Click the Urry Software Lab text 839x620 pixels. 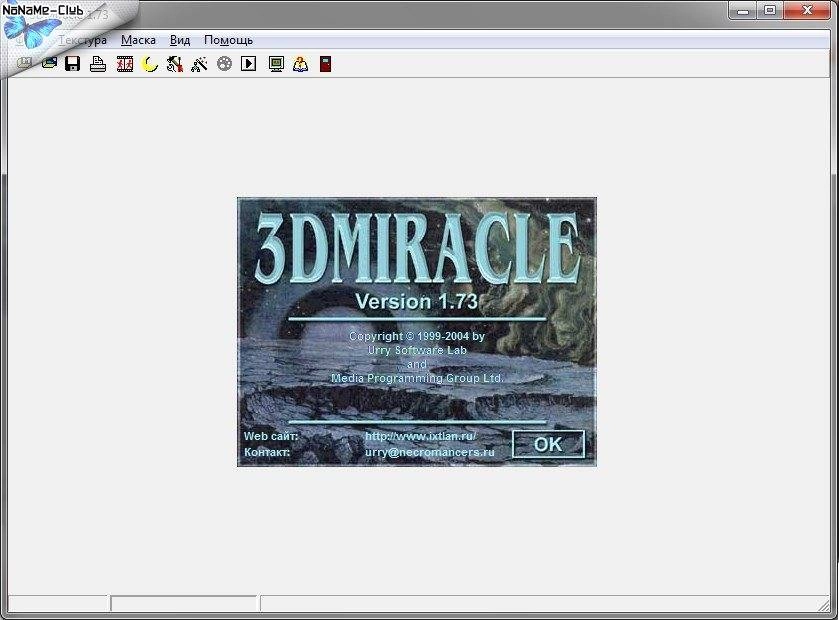click(x=417, y=350)
